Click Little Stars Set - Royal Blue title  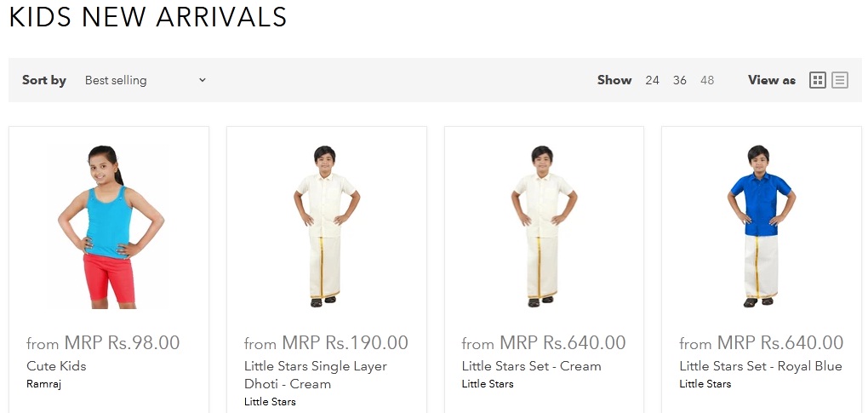tap(761, 366)
